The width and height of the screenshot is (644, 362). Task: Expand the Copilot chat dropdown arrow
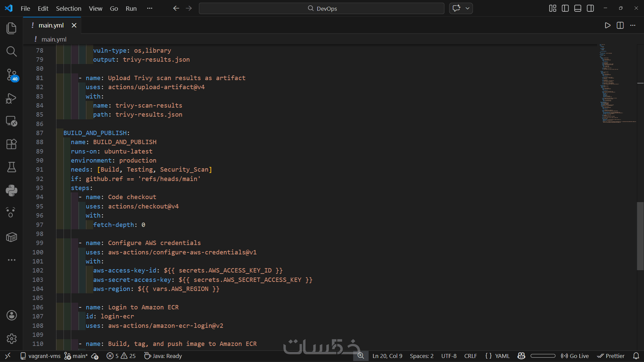click(x=468, y=8)
